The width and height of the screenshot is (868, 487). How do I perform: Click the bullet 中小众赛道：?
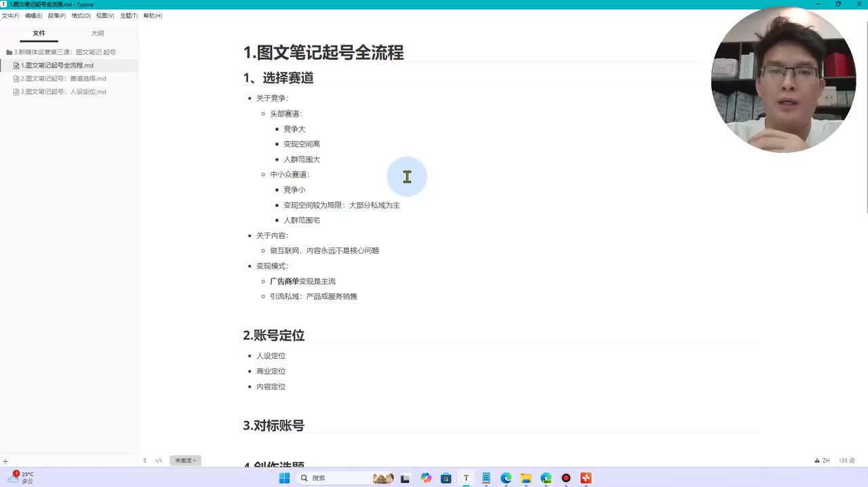click(290, 175)
